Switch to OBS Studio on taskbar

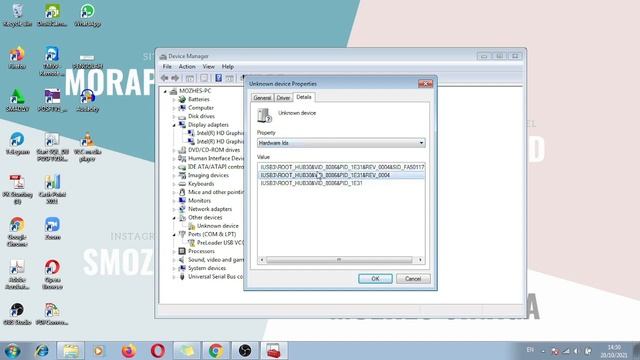pos(245,351)
